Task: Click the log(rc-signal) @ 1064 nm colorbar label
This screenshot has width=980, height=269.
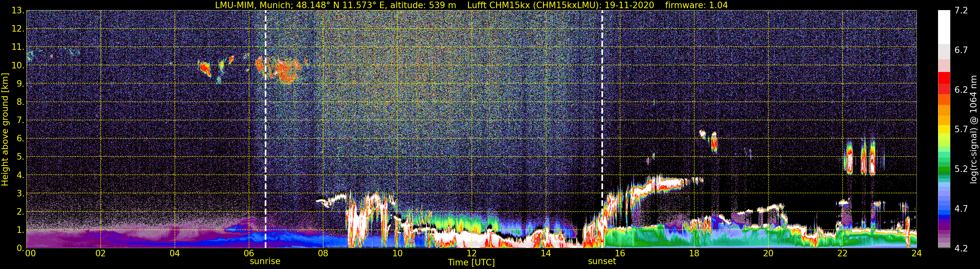Action: (973, 130)
